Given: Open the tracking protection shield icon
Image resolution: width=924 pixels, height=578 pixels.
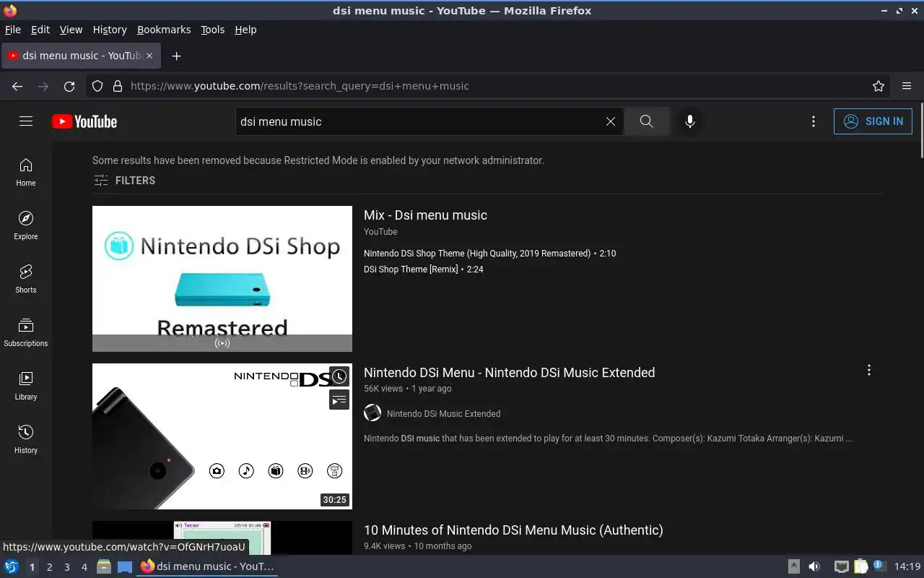Looking at the screenshot, I should point(97,86).
